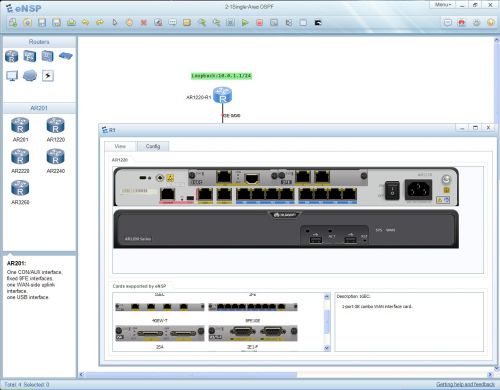This screenshot has width=500, height=390.
Task: Click card list scroll up arrow
Action: coord(327,296)
